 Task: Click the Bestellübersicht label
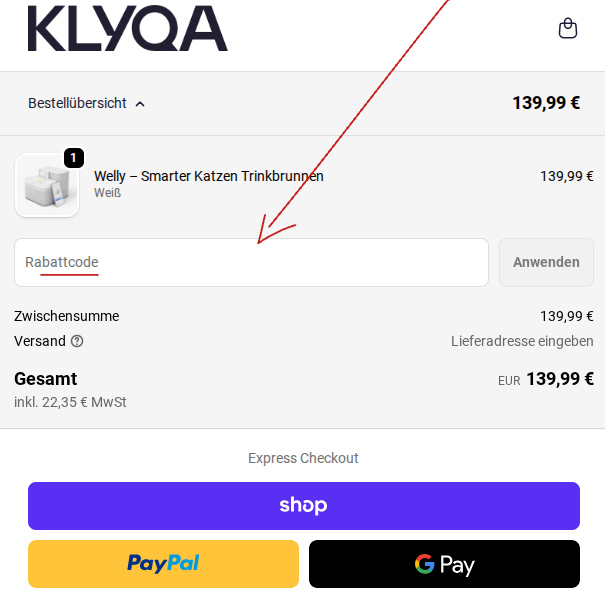(x=77, y=103)
